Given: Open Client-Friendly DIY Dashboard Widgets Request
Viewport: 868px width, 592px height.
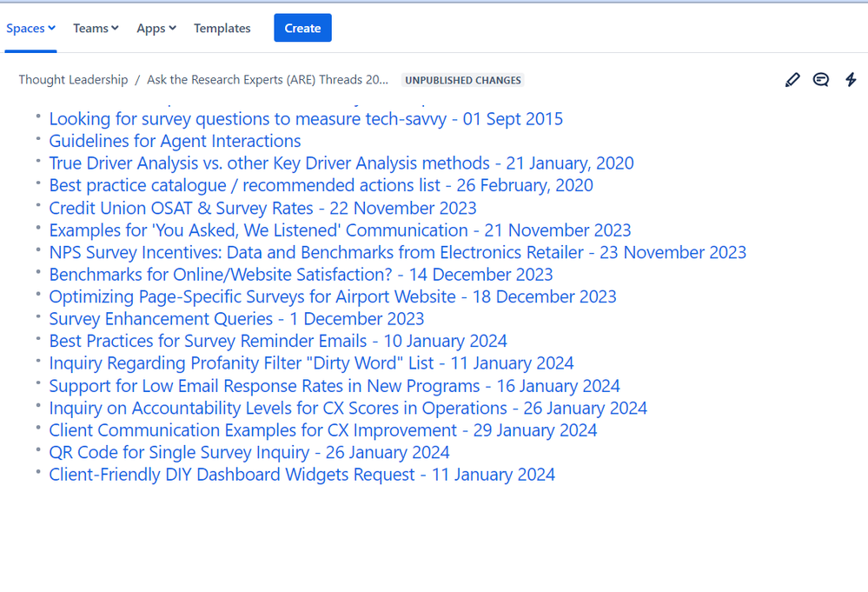Looking at the screenshot, I should [x=302, y=474].
